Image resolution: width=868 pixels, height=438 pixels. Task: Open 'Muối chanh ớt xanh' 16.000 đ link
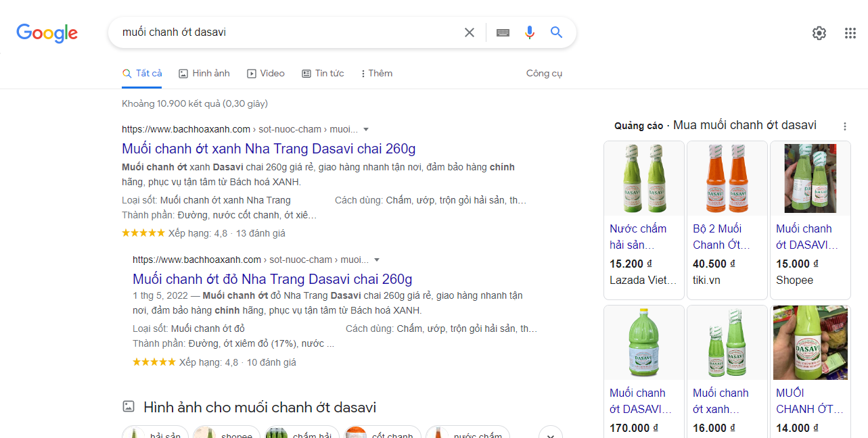[x=721, y=401]
